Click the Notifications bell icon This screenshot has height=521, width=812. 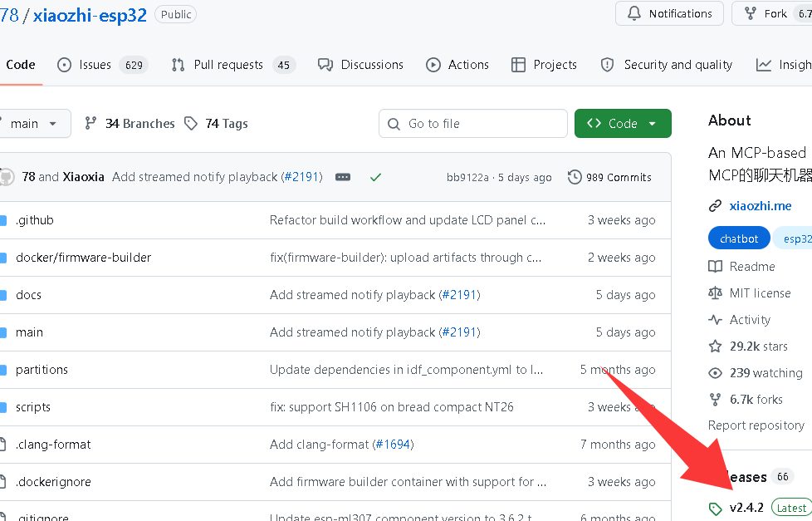[x=633, y=13]
